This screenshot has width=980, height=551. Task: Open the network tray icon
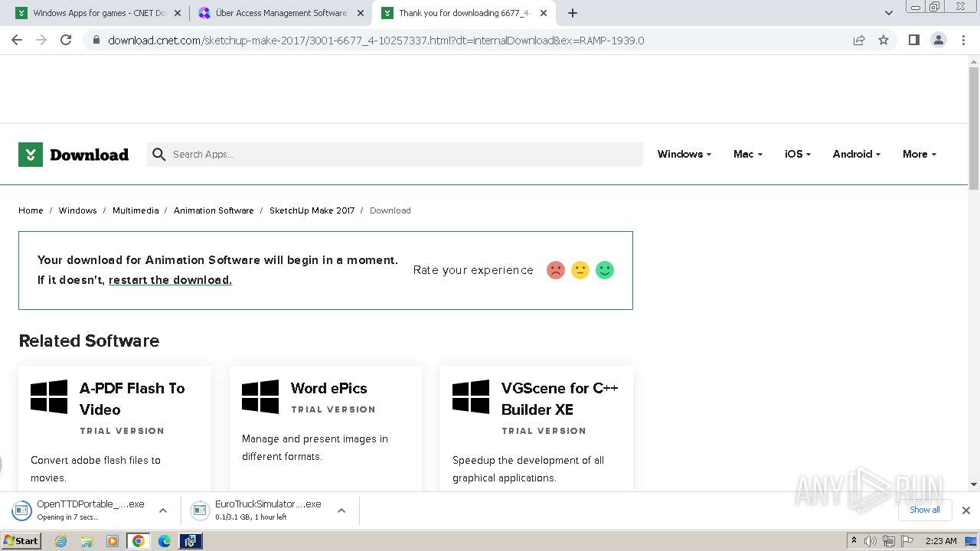(x=888, y=541)
